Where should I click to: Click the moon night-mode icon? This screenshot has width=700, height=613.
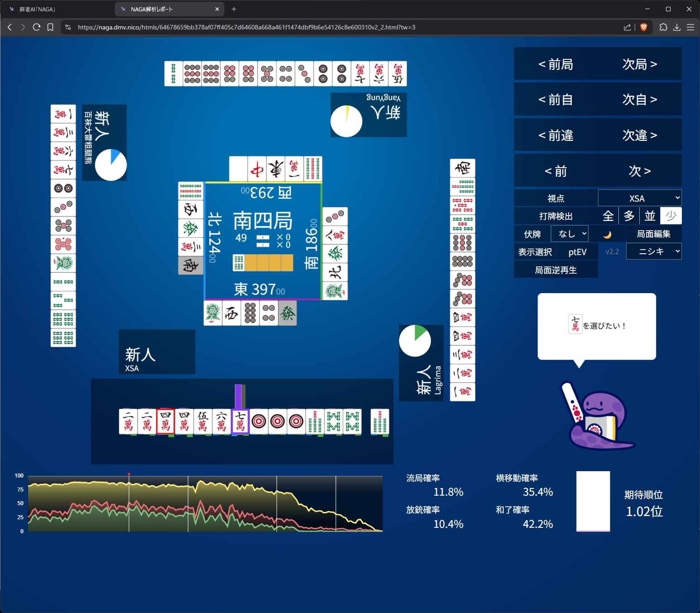point(608,234)
